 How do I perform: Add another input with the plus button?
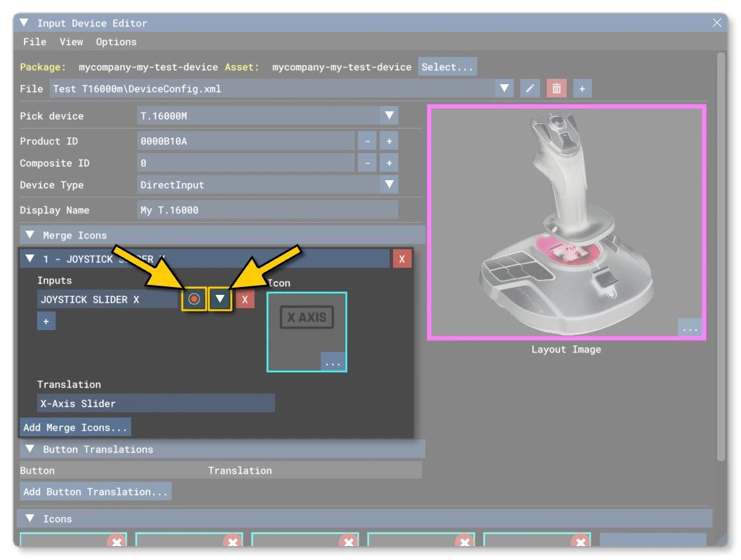click(x=46, y=321)
